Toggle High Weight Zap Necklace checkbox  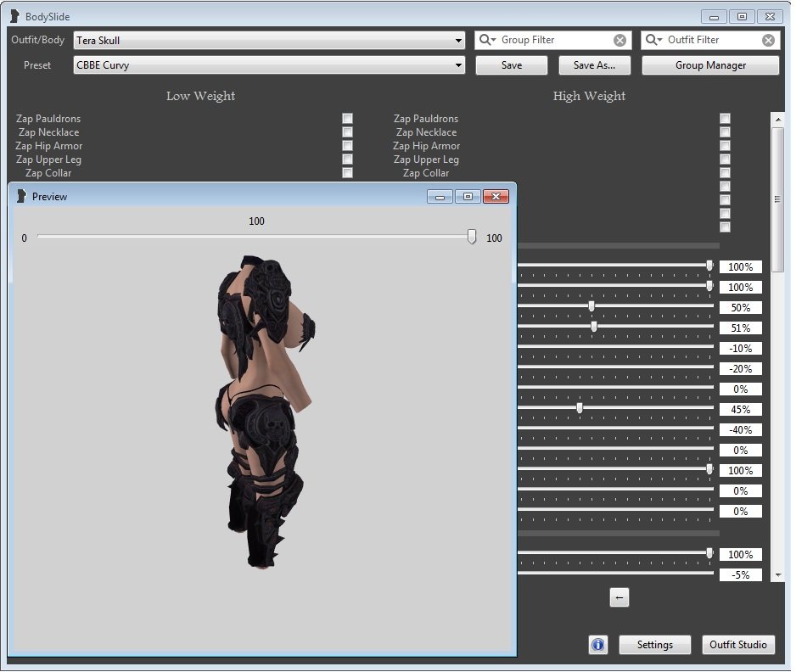point(725,132)
